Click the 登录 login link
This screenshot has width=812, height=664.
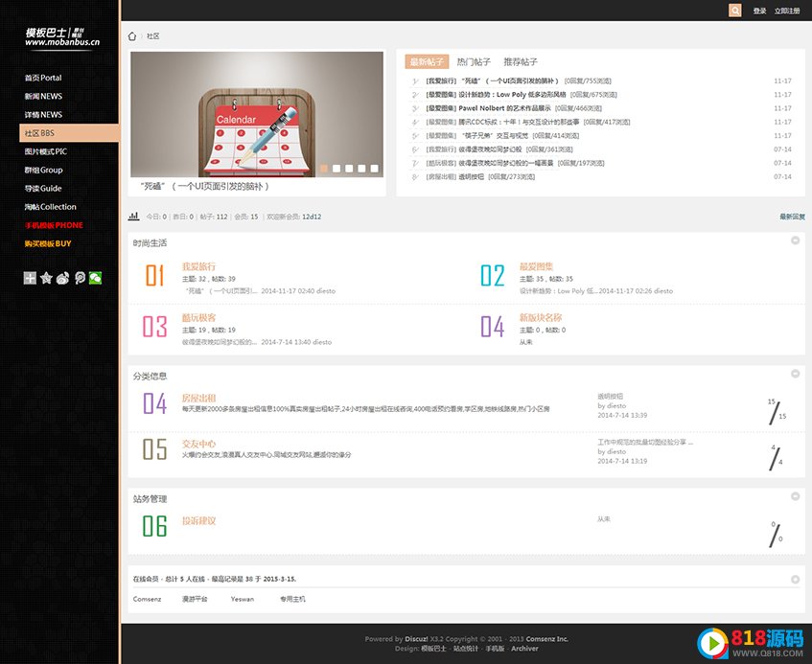tap(759, 11)
